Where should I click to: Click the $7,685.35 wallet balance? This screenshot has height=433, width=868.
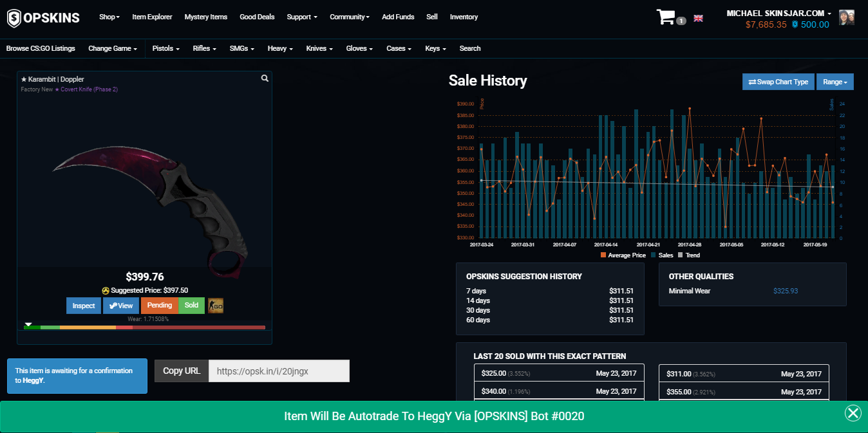pyautogui.click(x=766, y=24)
